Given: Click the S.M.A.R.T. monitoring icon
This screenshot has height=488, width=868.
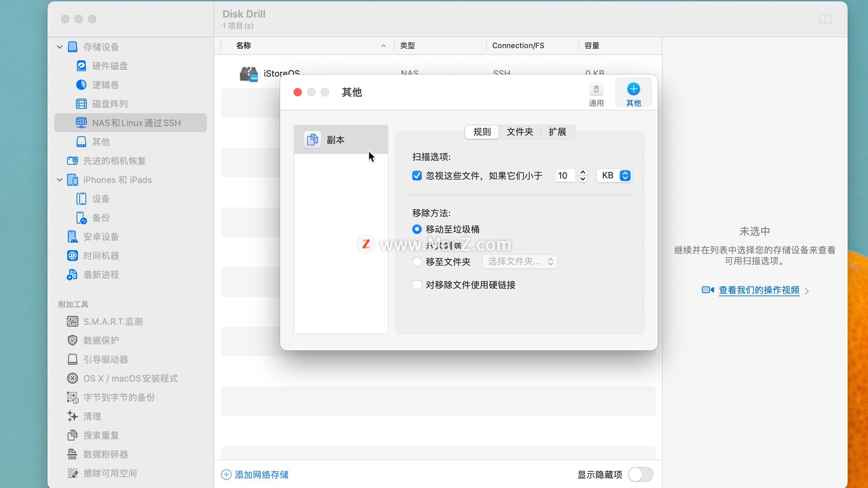Looking at the screenshot, I should 72,321.
